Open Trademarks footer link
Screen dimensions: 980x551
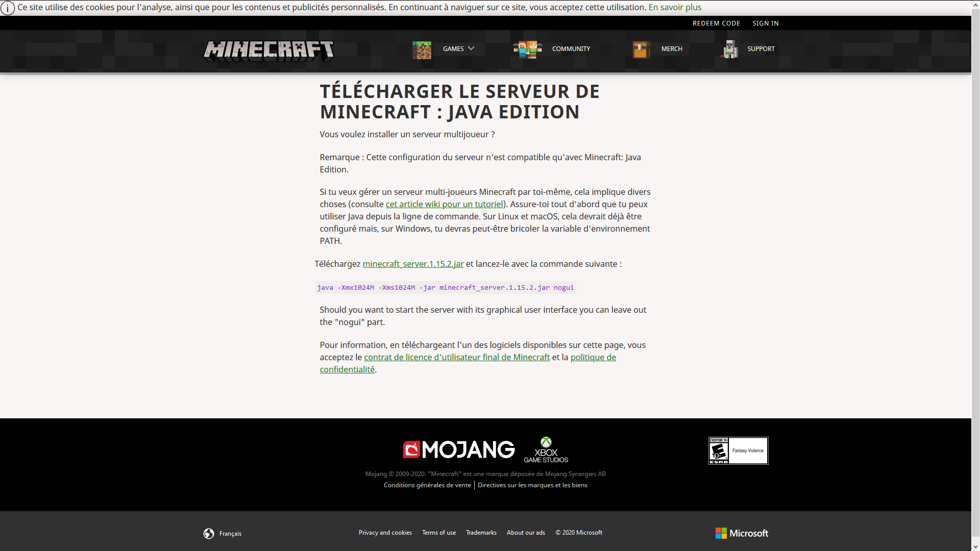point(481,533)
